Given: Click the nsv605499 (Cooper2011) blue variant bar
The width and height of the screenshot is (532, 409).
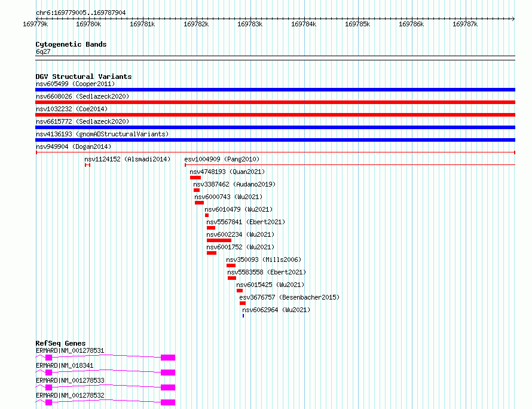Looking at the screenshot, I should (x=275, y=90).
